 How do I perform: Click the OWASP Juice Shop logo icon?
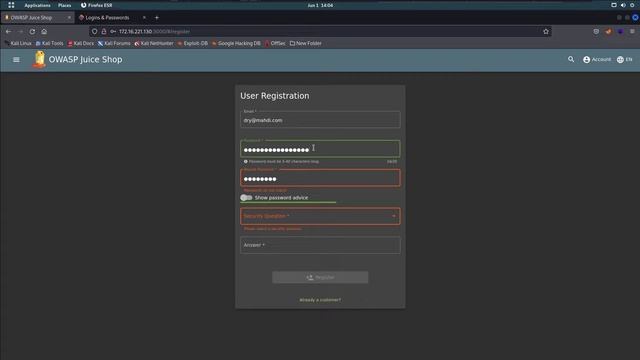[x=39, y=59]
